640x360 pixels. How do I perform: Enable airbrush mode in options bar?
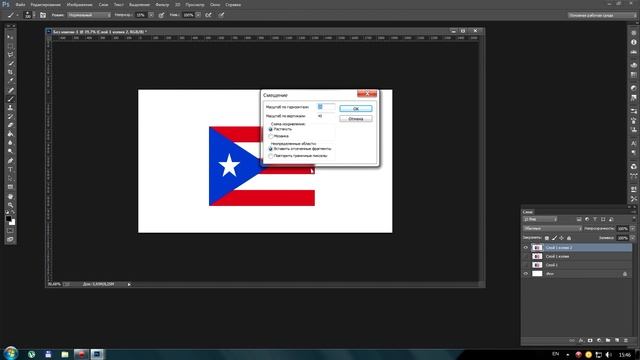point(208,15)
